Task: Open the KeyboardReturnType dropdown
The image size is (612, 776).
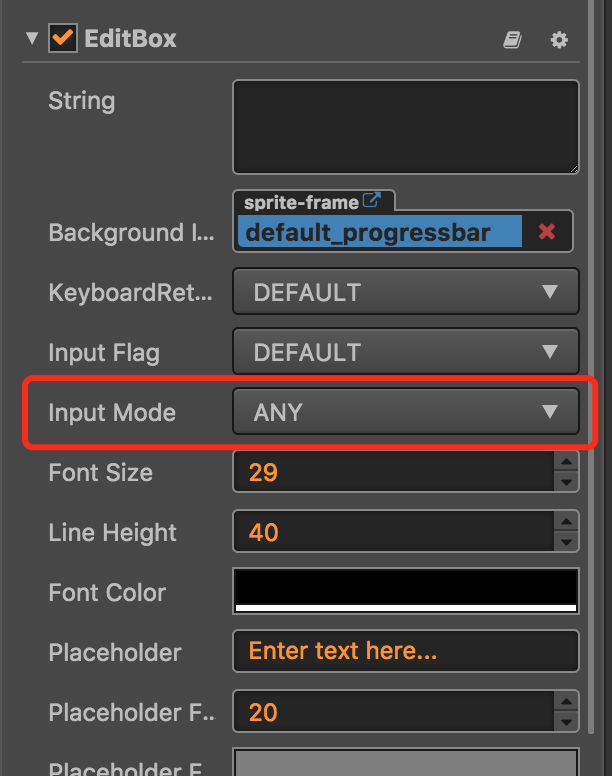Action: coord(405,292)
